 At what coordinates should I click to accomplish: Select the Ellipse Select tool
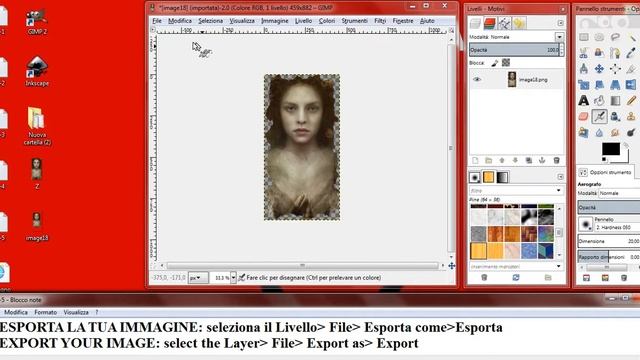pos(599,38)
